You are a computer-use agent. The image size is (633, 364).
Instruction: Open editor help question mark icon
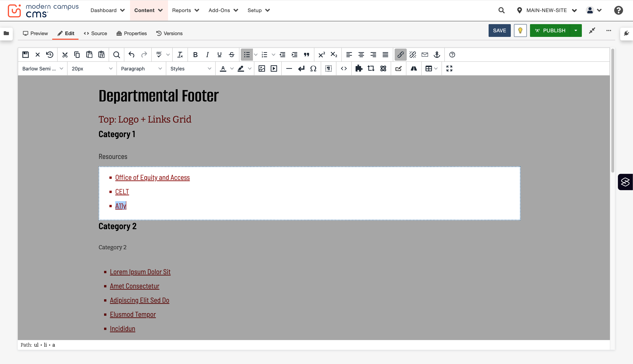452,54
